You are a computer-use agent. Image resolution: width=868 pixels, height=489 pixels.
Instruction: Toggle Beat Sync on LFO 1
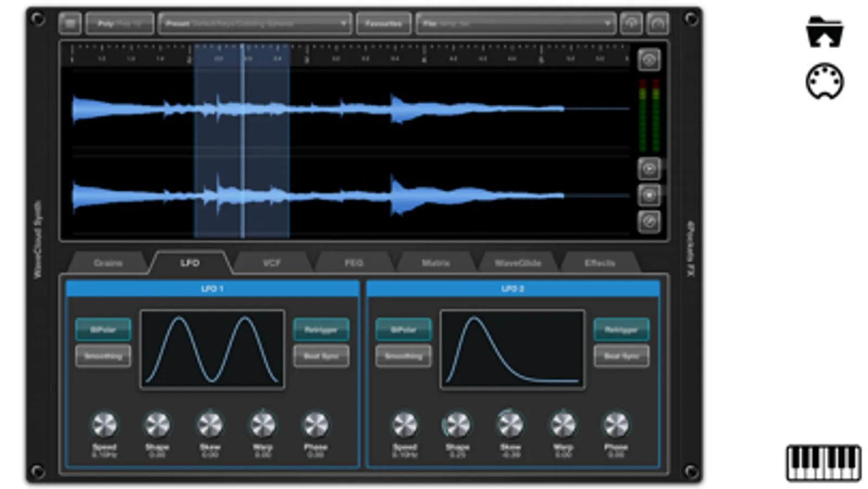click(x=321, y=356)
